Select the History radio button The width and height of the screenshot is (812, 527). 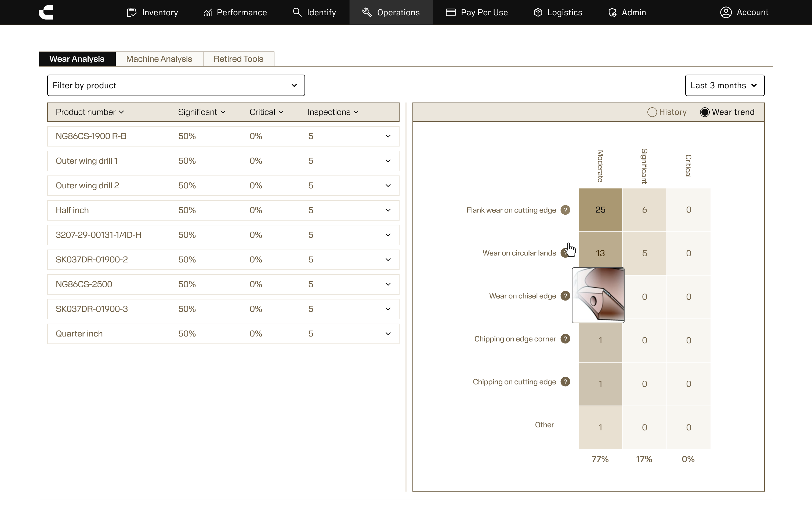point(652,112)
